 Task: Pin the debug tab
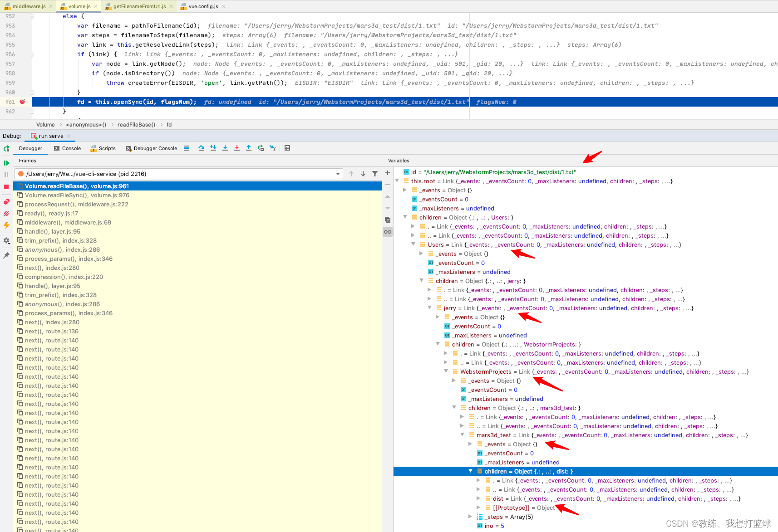tap(6, 255)
